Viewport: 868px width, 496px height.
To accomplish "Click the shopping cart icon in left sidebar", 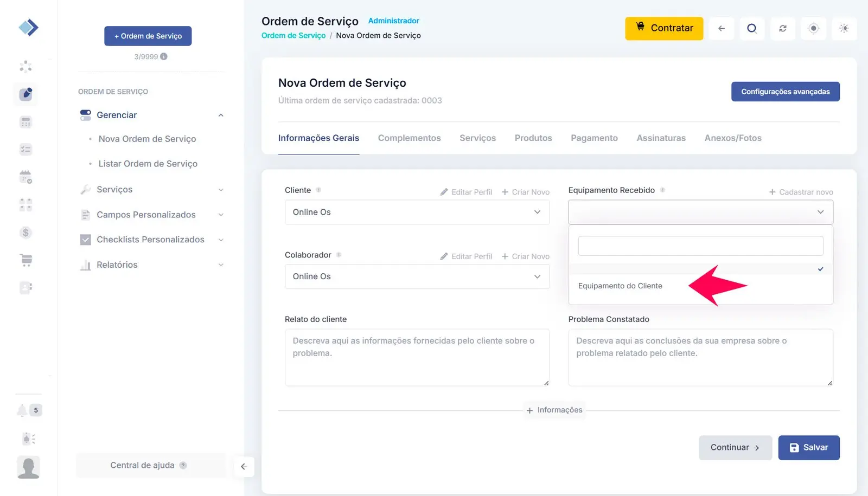I will (x=26, y=260).
